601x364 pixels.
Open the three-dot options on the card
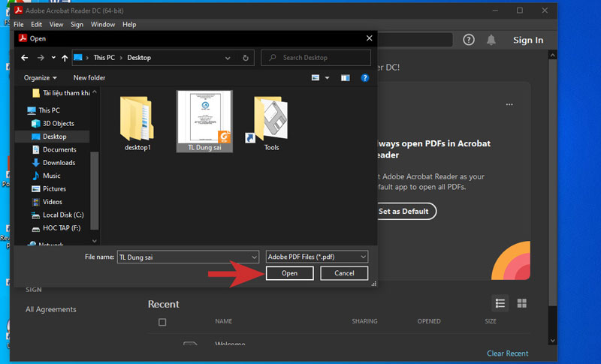(509, 104)
